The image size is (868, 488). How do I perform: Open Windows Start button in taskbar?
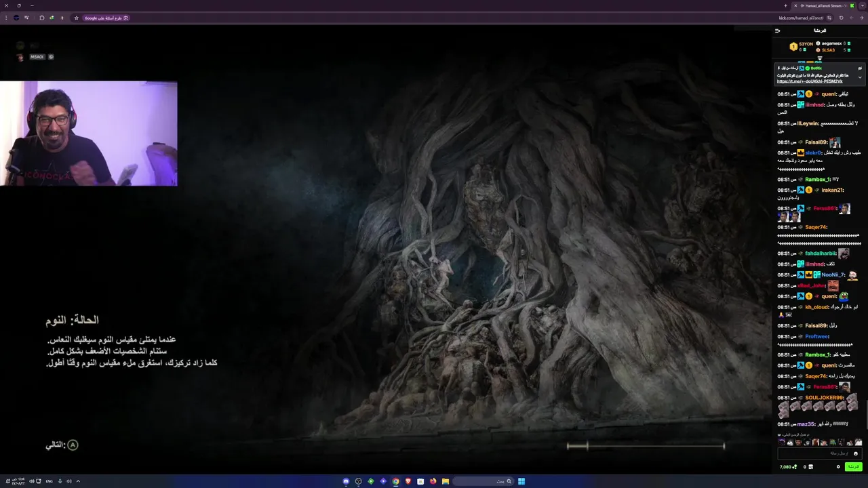[521, 481]
